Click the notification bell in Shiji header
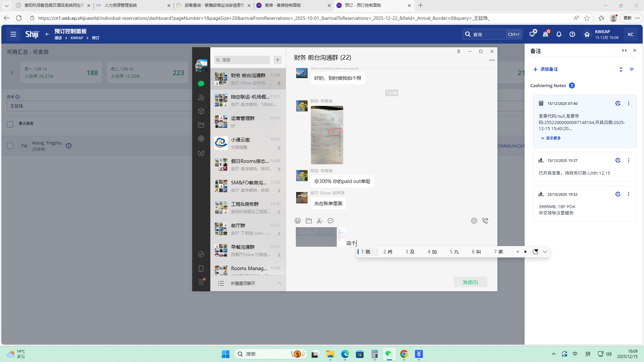The image size is (644, 362). point(559,34)
